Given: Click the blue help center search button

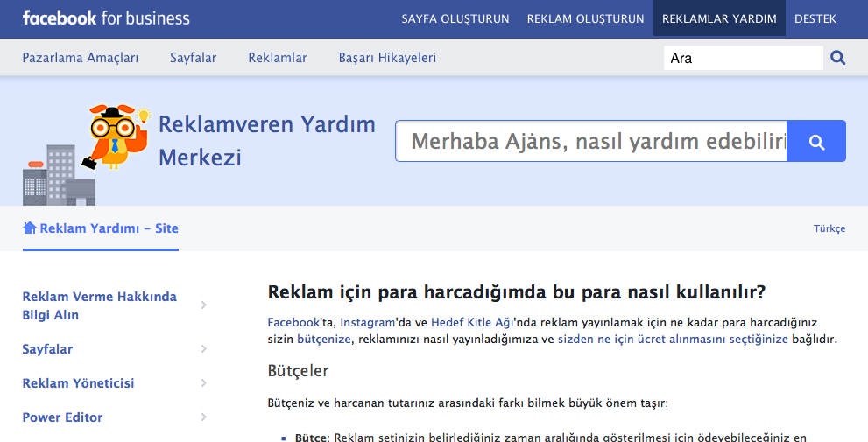Looking at the screenshot, I should tap(816, 141).
